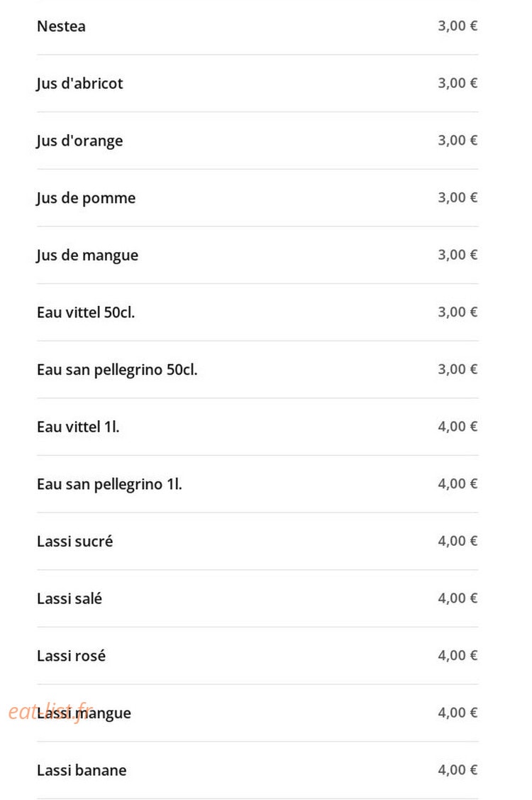Click the price next to Eau vittel 1l.
Image resolution: width=532 pixels, height=800 pixels.
click(x=458, y=427)
